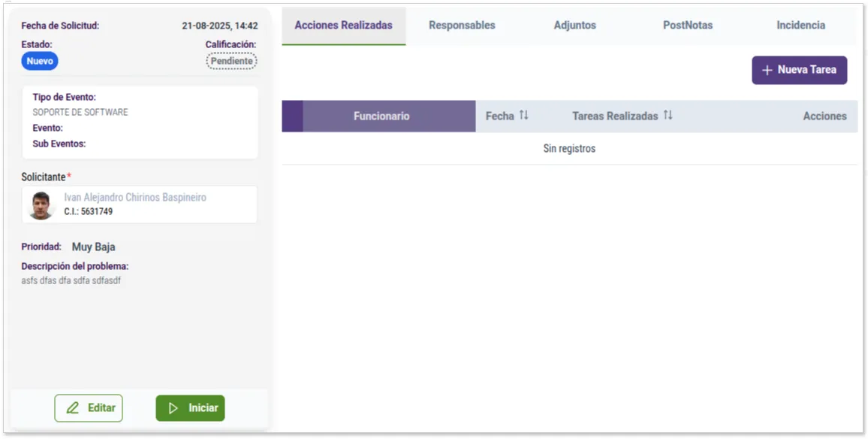Click the Nuevo estado badge
Screen dimensions: 868x439
39,61
